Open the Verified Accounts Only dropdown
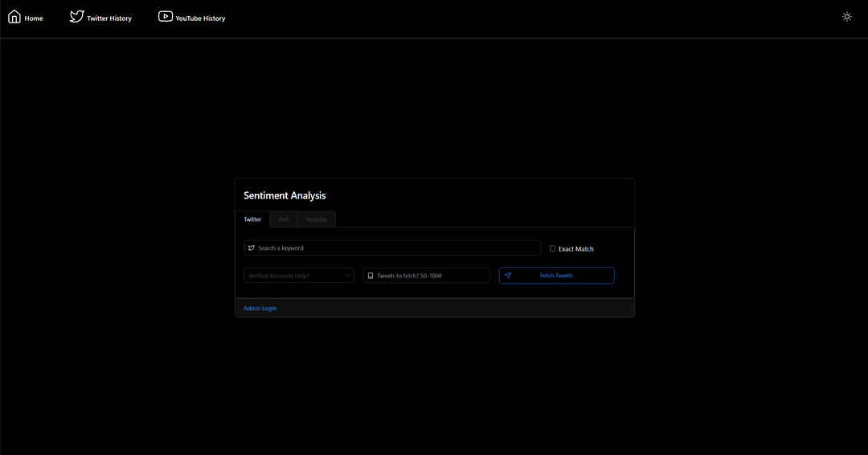The width and height of the screenshot is (868, 455). click(293, 276)
